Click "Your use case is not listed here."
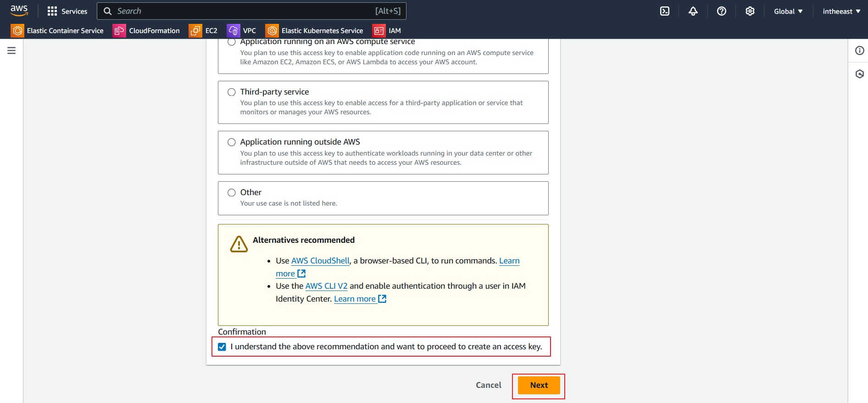The image size is (868, 403). pyautogui.click(x=289, y=203)
